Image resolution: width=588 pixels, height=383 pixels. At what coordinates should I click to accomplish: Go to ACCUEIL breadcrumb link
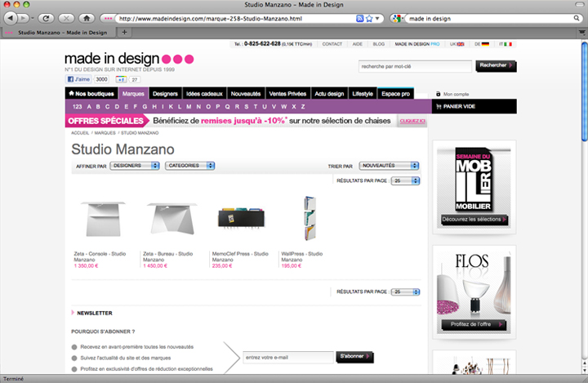point(80,133)
